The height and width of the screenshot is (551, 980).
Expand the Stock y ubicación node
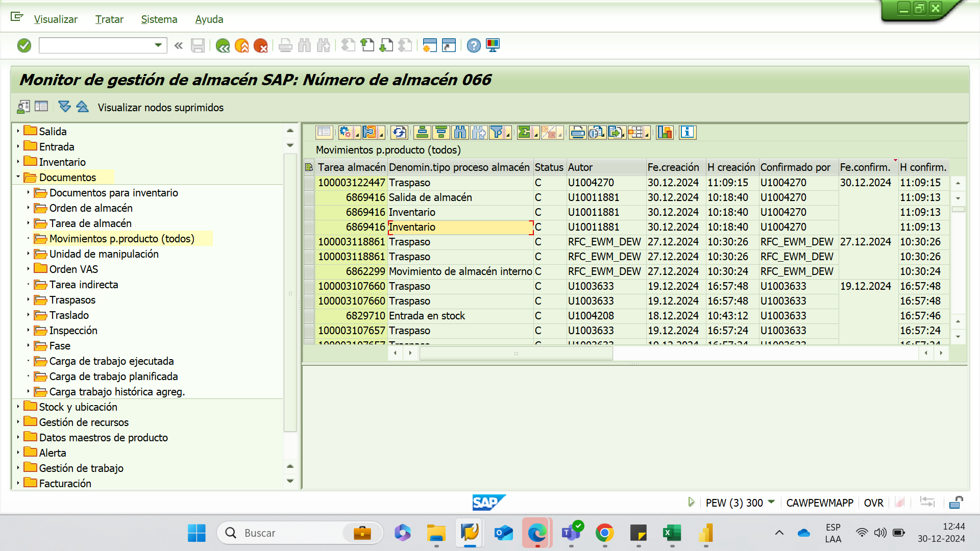(x=18, y=407)
